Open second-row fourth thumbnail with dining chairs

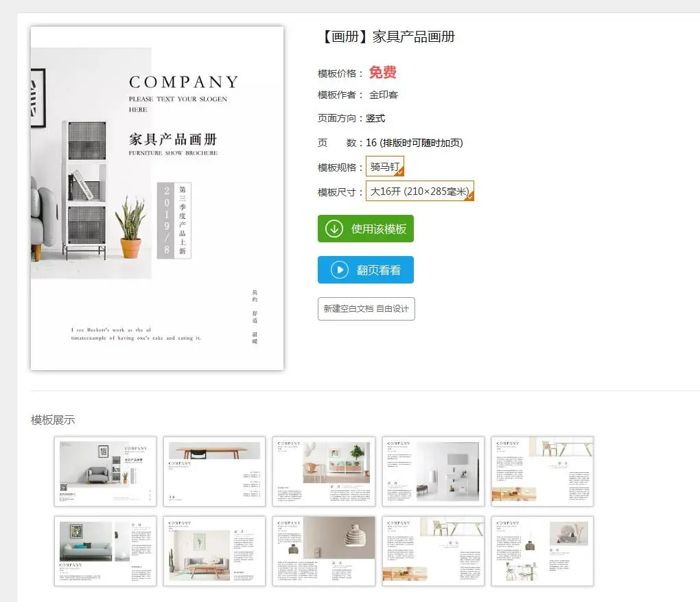coord(433,551)
